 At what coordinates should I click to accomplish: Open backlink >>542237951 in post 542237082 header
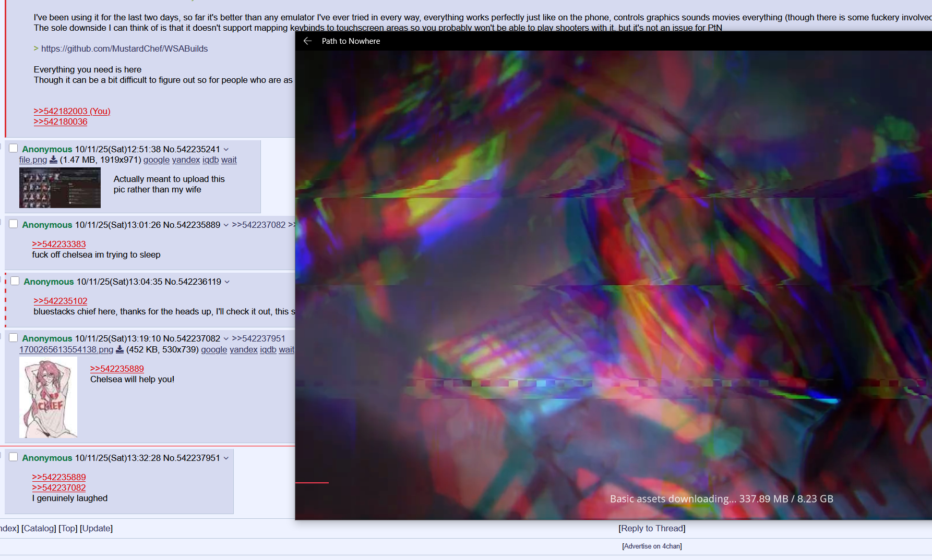[x=259, y=338]
